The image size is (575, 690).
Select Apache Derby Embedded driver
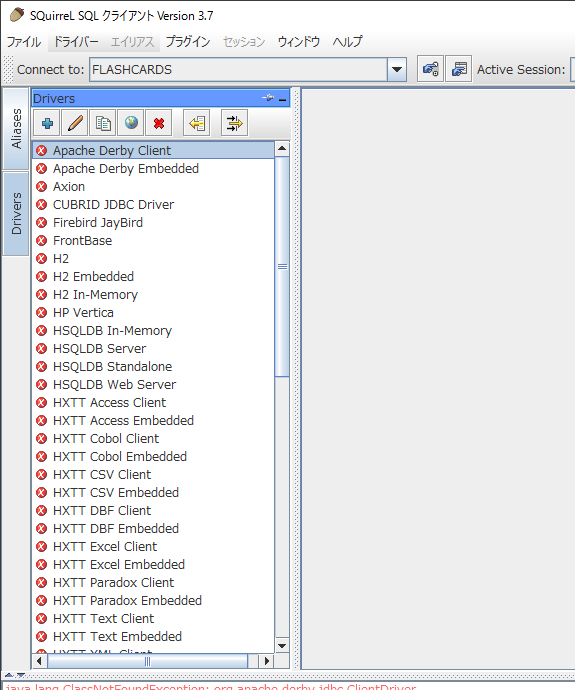154,169
